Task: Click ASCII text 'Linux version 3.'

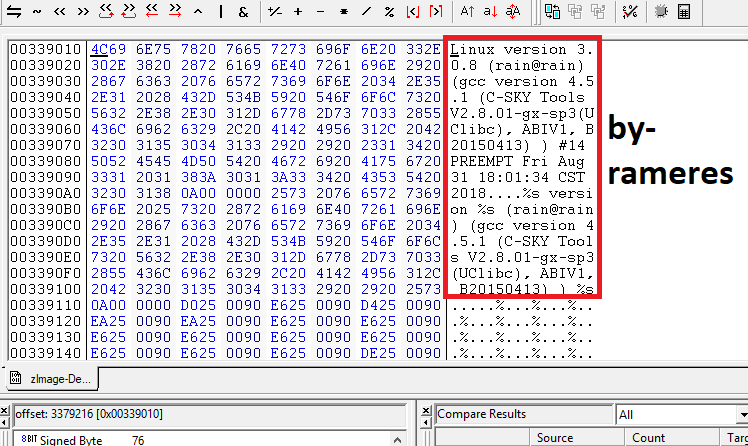Action: (x=522, y=49)
